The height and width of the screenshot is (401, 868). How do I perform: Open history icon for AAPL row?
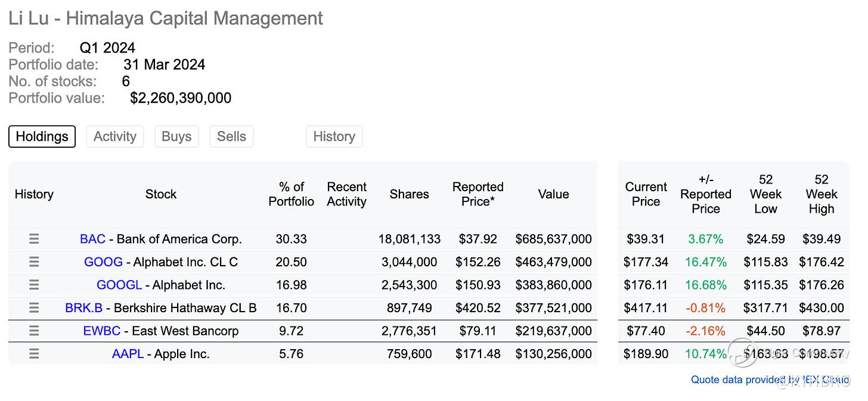34,354
